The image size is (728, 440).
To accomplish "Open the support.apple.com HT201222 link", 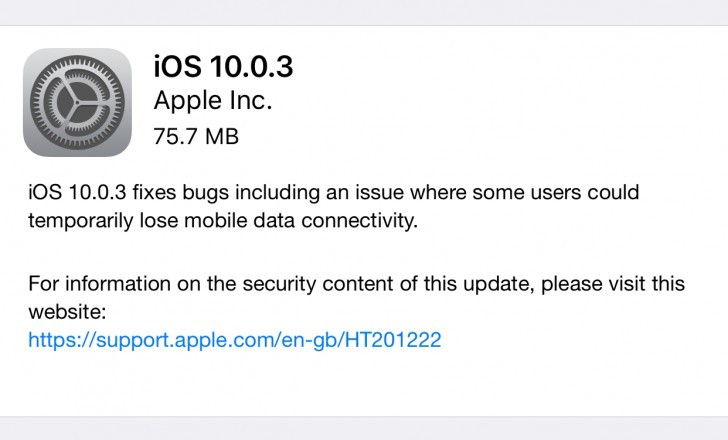I will 234,340.
